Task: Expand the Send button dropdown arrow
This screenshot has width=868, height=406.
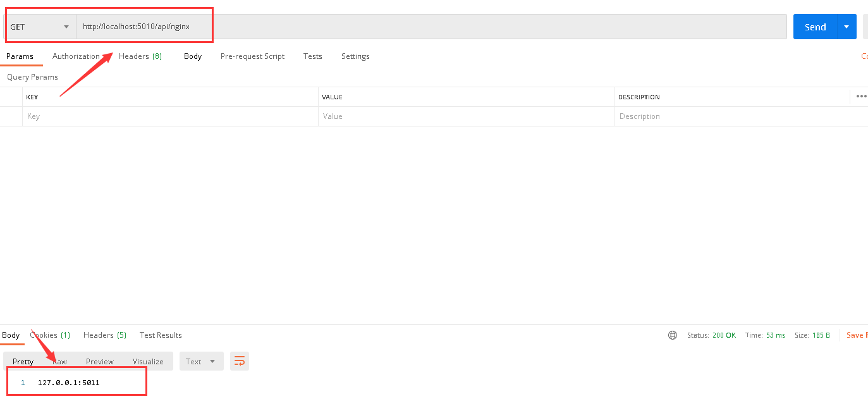Action: [847, 27]
